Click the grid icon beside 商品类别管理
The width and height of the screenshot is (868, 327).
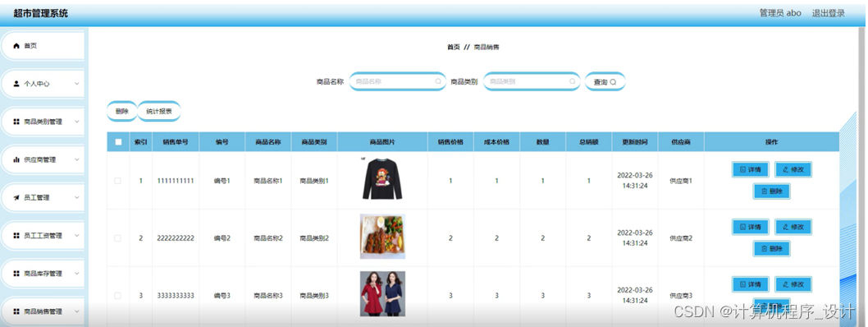(x=16, y=122)
